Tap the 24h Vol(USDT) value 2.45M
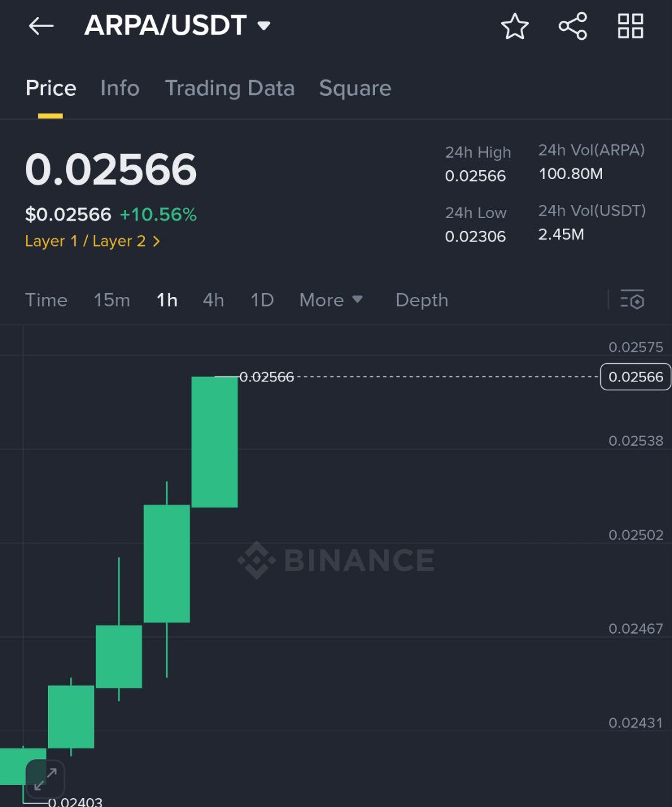This screenshot has height=807, width=672. pos(561,235)
